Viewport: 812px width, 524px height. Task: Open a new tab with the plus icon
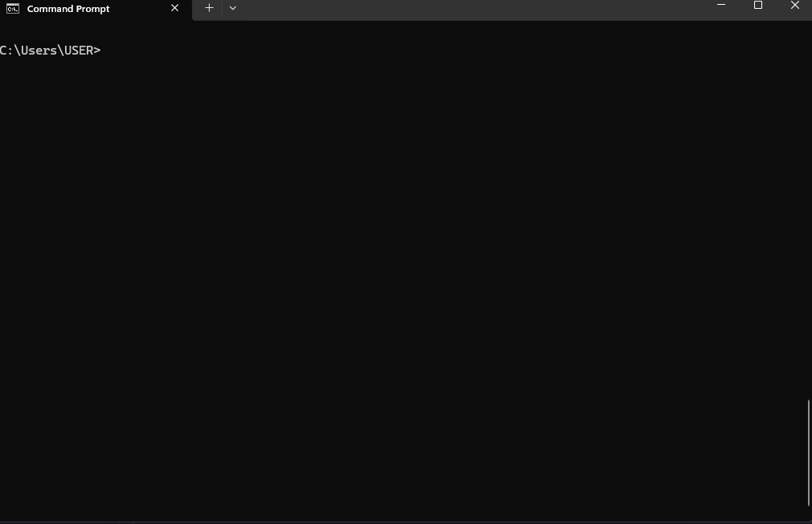[209, 8]
